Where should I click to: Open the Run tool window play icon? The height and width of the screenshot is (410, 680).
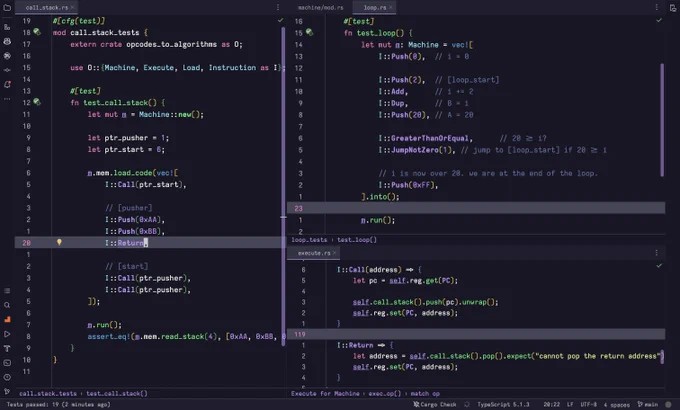7,334
